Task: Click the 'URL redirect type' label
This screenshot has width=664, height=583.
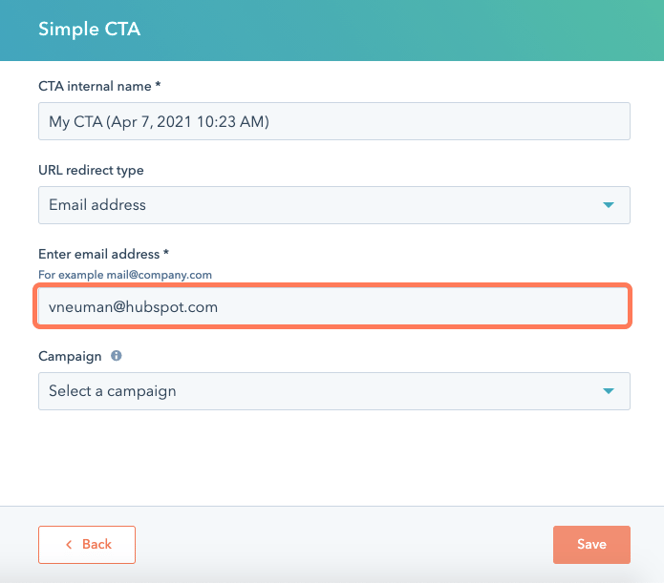Action: [91, 170]
